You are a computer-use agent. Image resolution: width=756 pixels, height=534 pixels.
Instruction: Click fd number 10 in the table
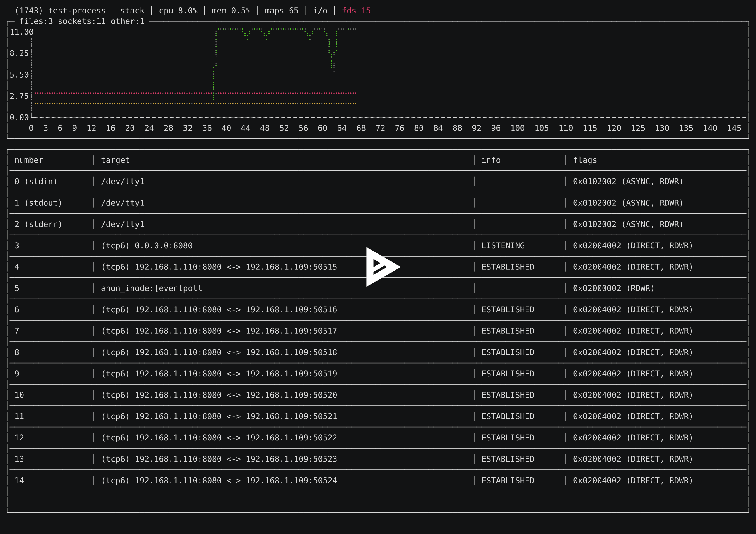(19, 395)
